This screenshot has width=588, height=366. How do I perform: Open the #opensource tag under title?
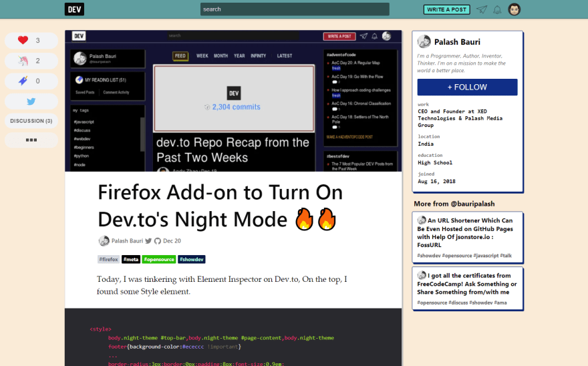point(159,259)
